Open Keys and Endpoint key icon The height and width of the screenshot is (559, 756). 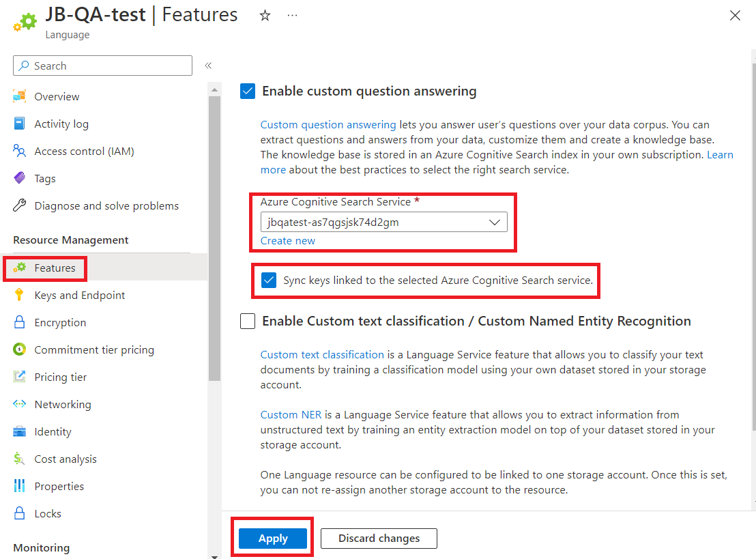(20, 295)
